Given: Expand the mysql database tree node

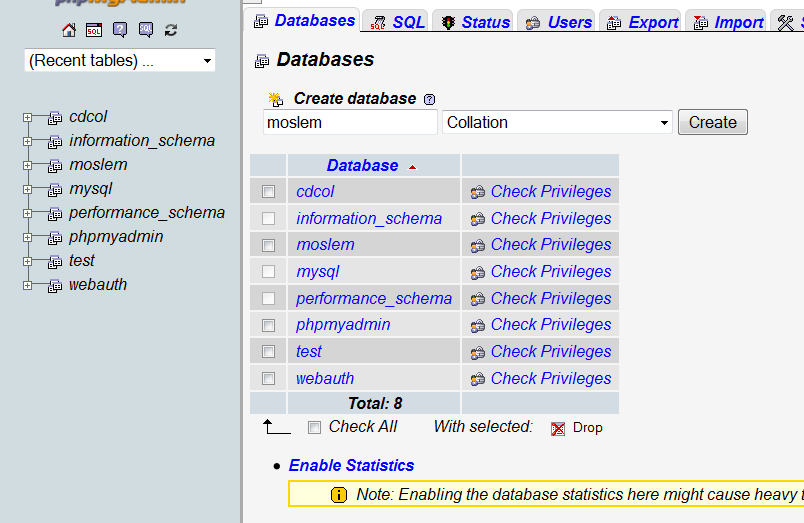Looking at the screenshot, I should pos(28,190).
